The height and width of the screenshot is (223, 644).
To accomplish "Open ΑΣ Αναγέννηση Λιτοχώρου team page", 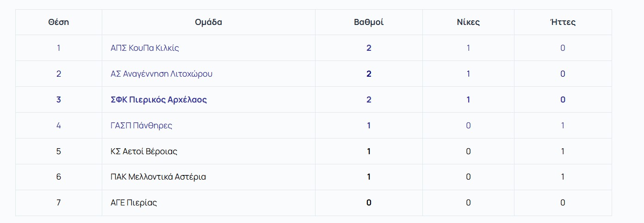I will click(x=161, y=74).
